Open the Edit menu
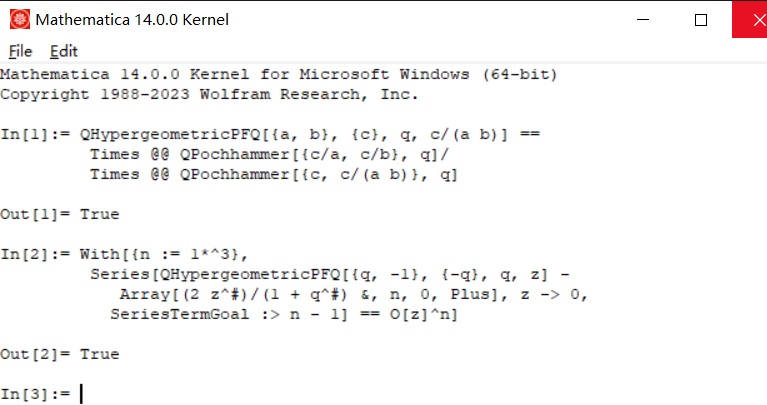The image size is (767, 405). pos(64,51)
